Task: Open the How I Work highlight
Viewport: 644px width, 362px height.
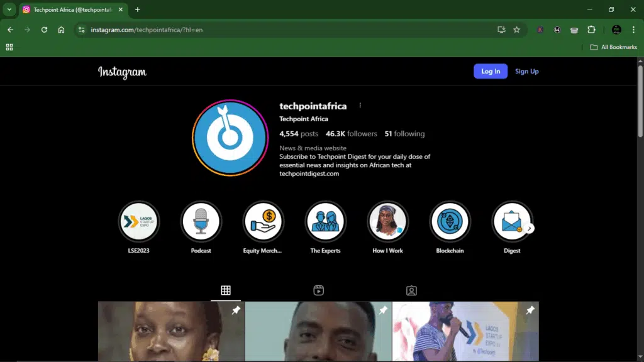Action: coord(387,221)
